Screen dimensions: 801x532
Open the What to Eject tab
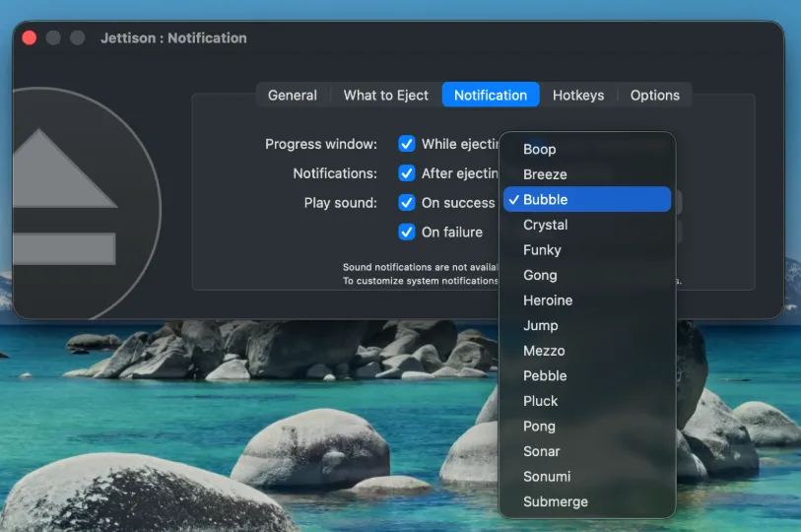(385, 95)
